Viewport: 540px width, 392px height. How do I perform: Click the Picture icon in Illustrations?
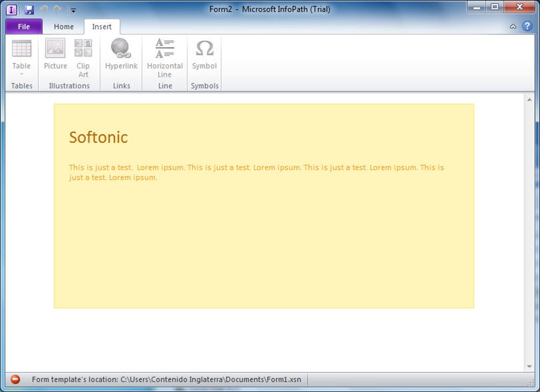tap(55, 54)
